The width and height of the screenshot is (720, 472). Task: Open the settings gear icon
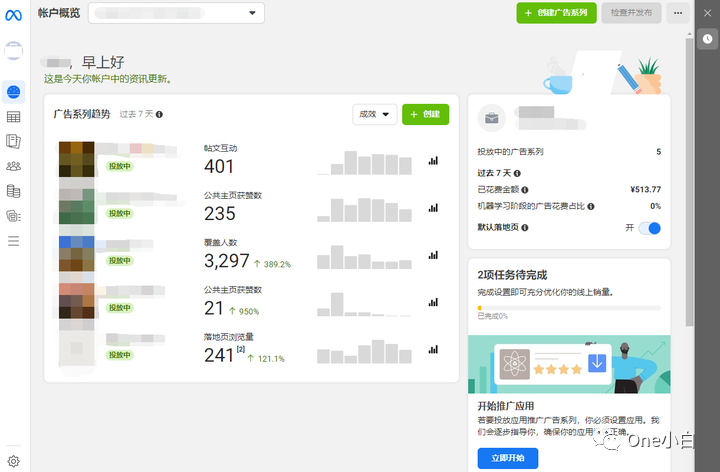point(13,461)
